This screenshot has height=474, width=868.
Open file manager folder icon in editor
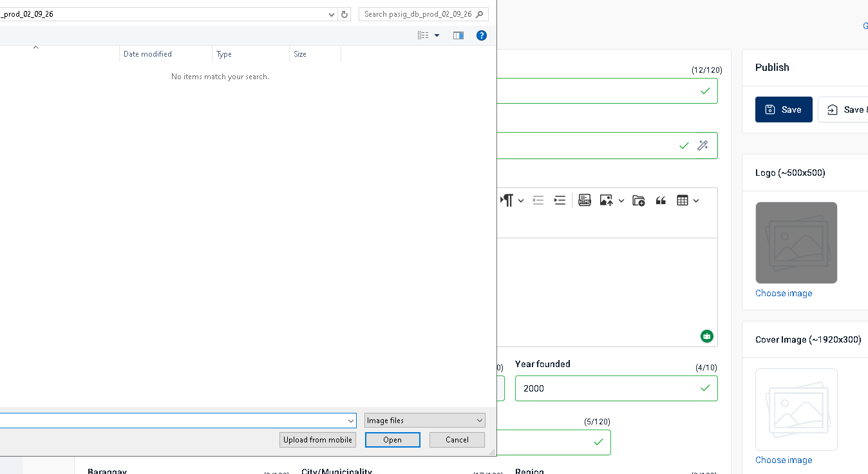638,200
